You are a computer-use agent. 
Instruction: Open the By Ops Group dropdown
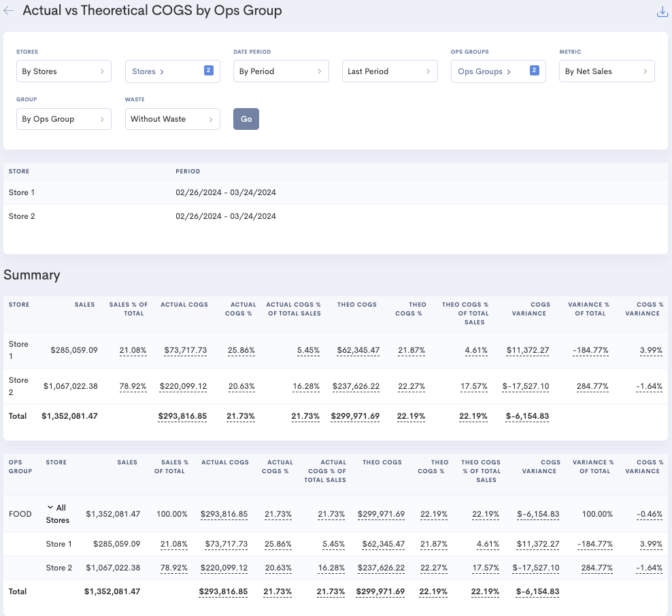(64, 119)
